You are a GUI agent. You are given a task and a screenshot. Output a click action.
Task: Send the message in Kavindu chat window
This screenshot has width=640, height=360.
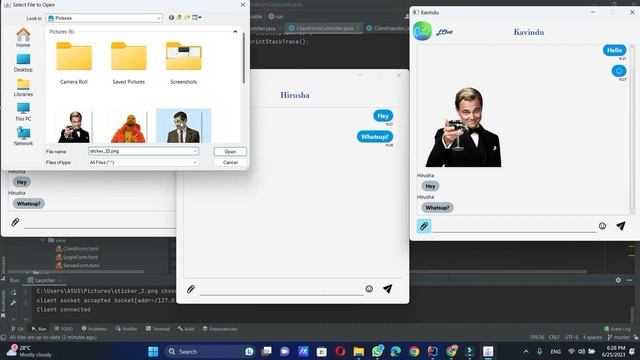pyautogui.click(x=620, y=226)
